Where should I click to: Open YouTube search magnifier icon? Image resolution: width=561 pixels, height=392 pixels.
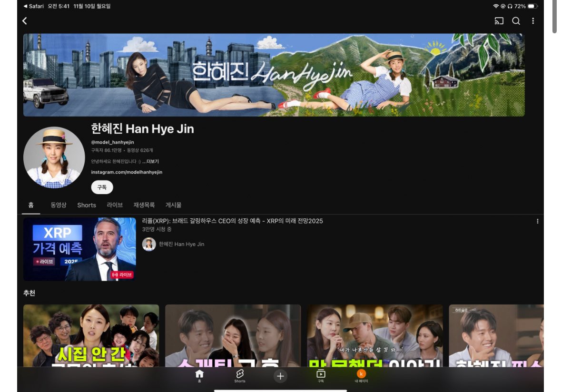coord(516,21)
